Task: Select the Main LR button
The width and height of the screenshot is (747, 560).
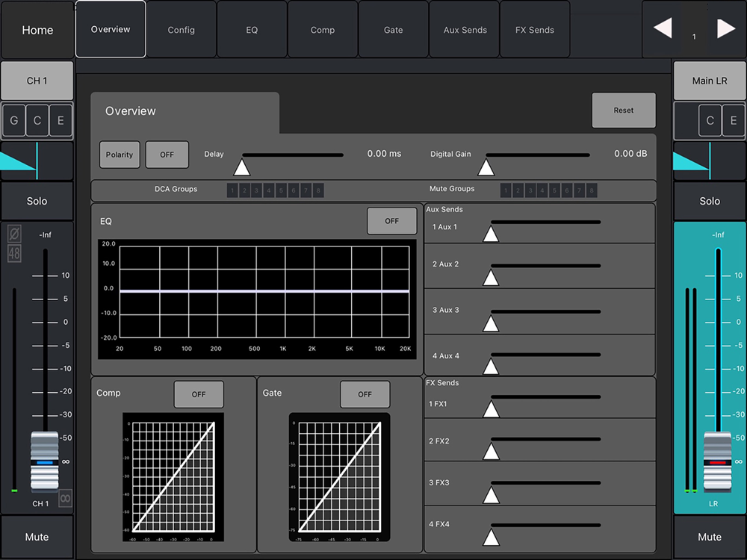Action: tap(710, 81)
